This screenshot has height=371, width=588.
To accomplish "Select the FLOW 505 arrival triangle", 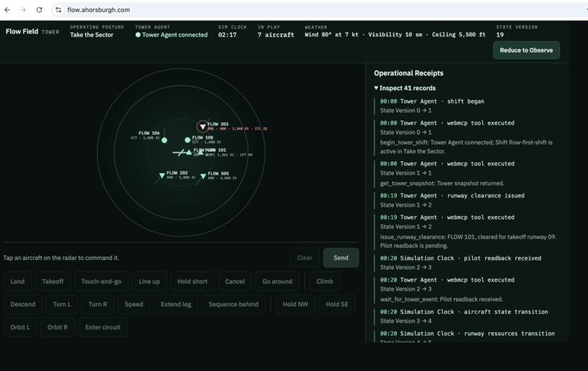I will click(204, 176).
